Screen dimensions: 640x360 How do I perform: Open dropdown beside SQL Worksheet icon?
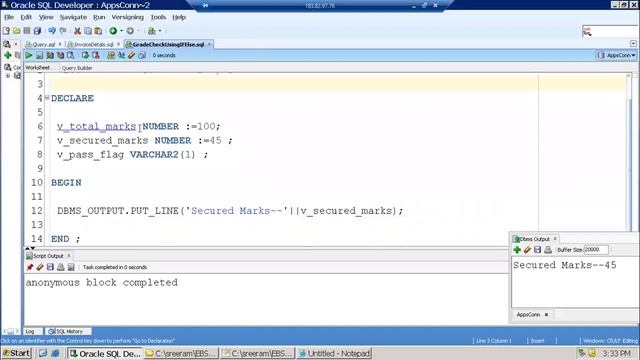(160, 31)
